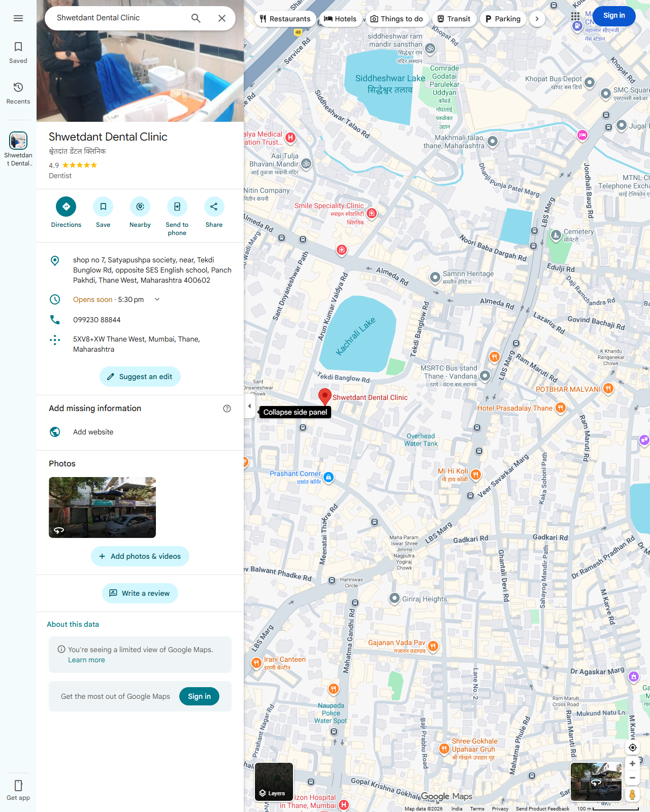Search Nearby places
This screenshot has height=812, width=650.
(x=140, y=212)
